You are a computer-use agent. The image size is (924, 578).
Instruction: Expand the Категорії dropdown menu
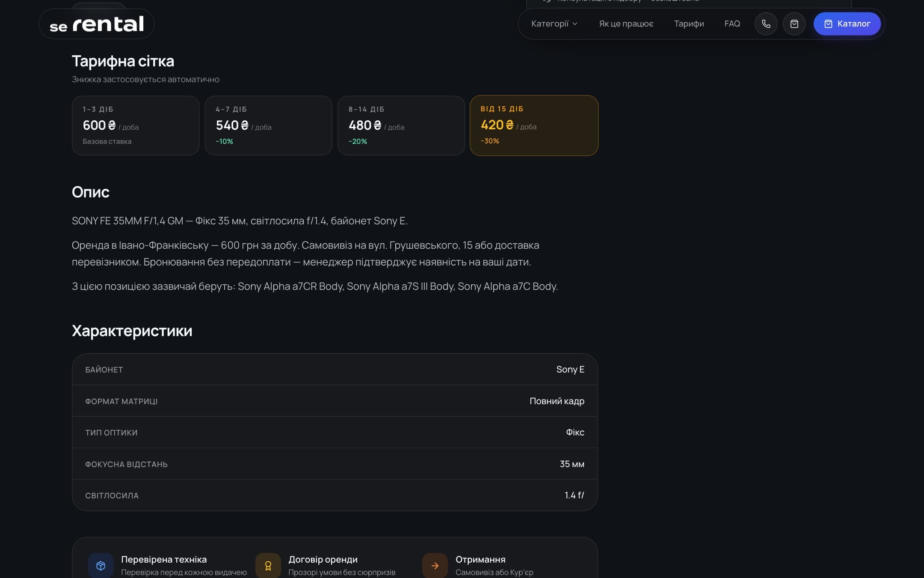[x=554, y=24]
